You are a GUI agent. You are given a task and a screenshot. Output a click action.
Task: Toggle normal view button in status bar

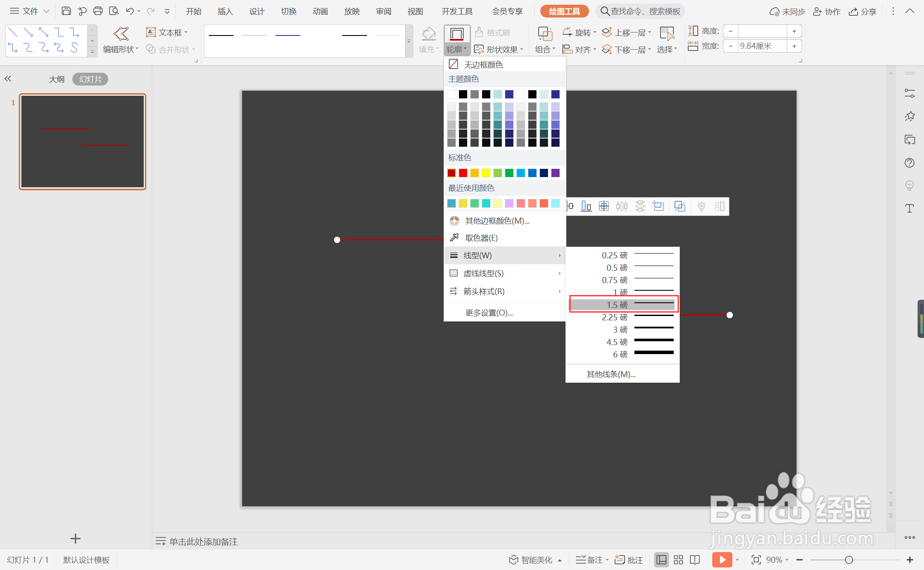[x=661, y=559]
